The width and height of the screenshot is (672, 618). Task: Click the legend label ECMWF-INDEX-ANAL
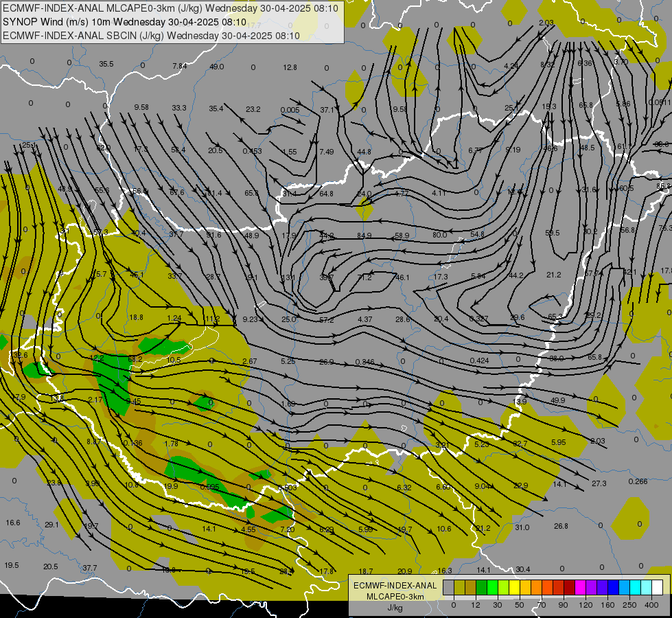[x=395, y=586]
